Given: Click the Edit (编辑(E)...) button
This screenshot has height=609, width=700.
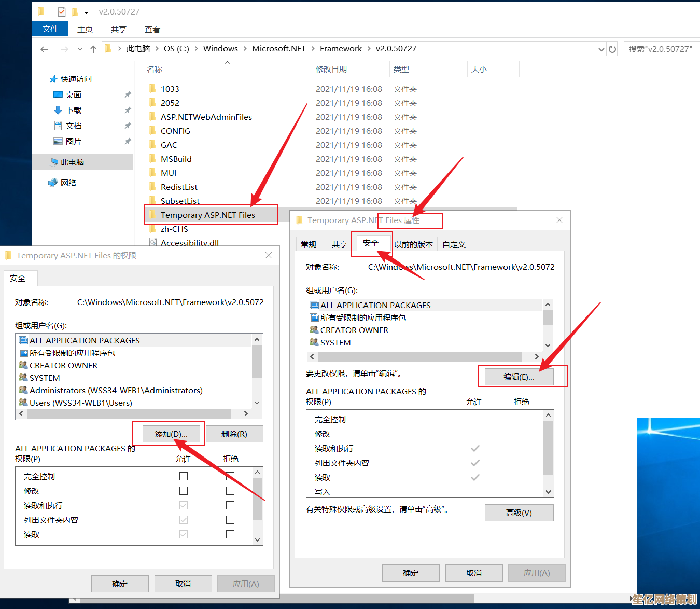Looking at the screenshot, I should click(519, 377).
